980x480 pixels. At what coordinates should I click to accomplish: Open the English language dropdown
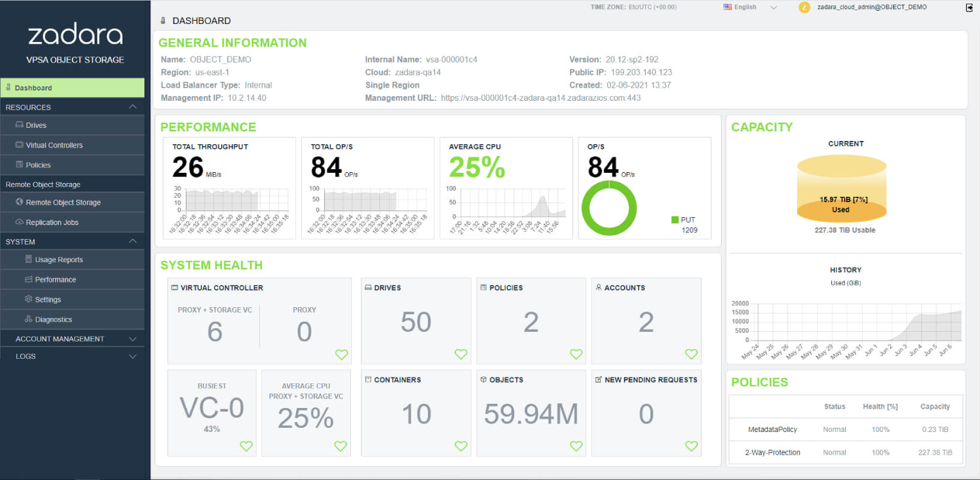click(x=750, y=7)
